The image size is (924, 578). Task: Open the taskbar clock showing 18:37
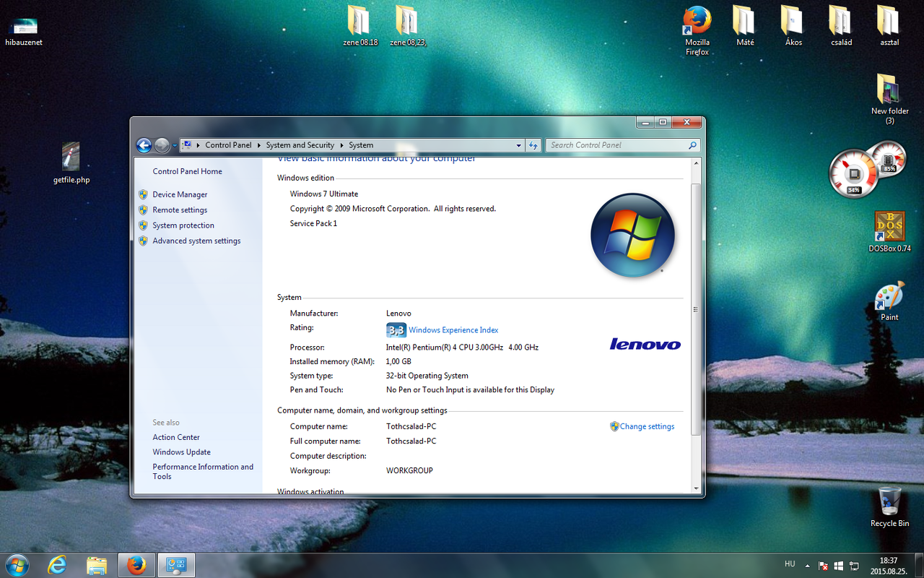tap(889, 566)
